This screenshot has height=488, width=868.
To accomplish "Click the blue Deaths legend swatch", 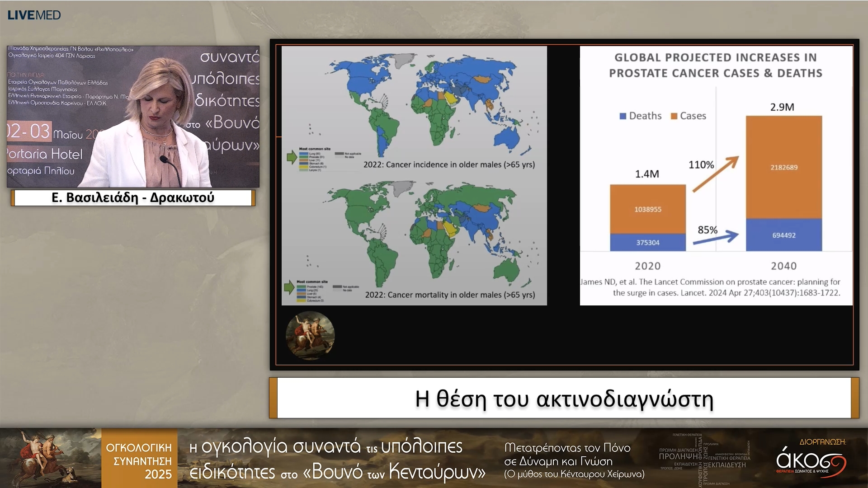I will [x=623, y=116].
